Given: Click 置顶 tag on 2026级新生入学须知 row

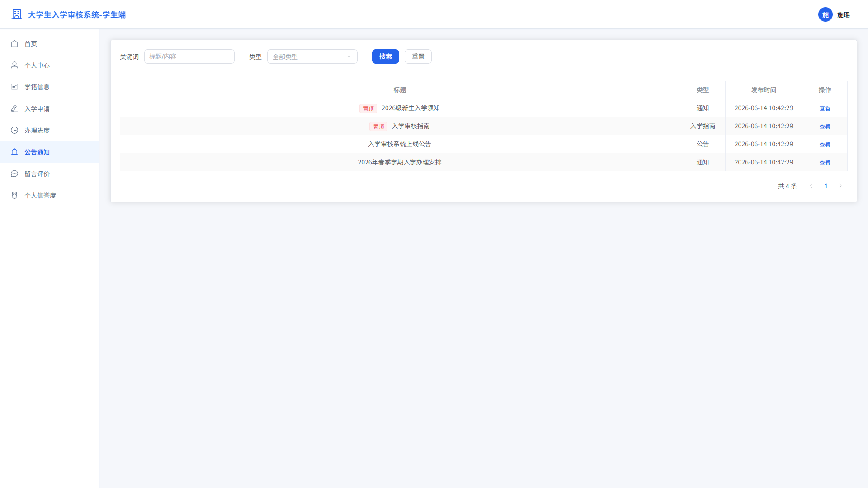Looking at the screenshot, I should pyautogui.click(x=368, y=108).
